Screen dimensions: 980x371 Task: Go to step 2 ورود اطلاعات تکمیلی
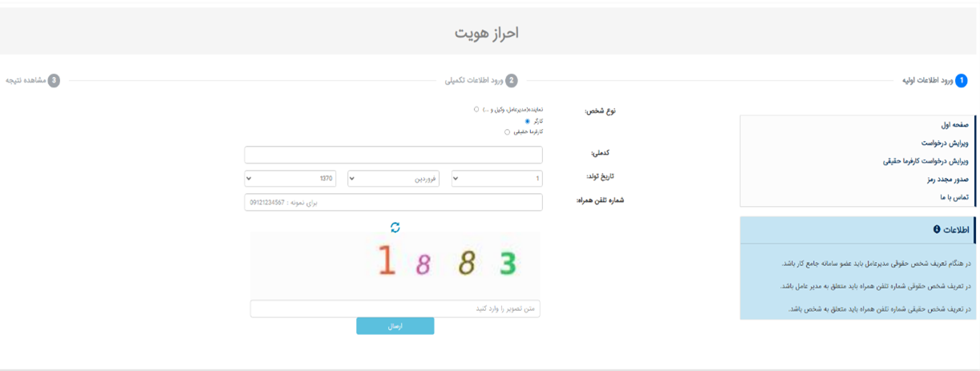[x=481, y=81]
